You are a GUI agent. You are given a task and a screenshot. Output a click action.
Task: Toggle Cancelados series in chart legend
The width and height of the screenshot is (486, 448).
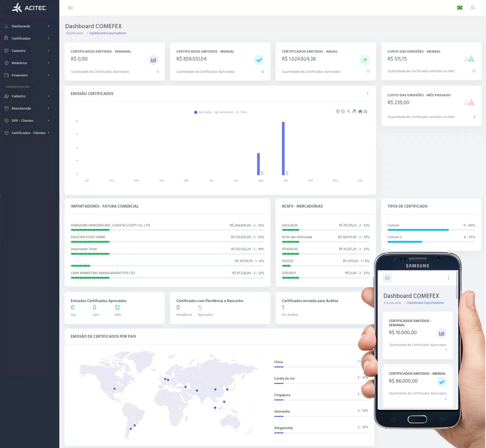click(x=224, y=112)
